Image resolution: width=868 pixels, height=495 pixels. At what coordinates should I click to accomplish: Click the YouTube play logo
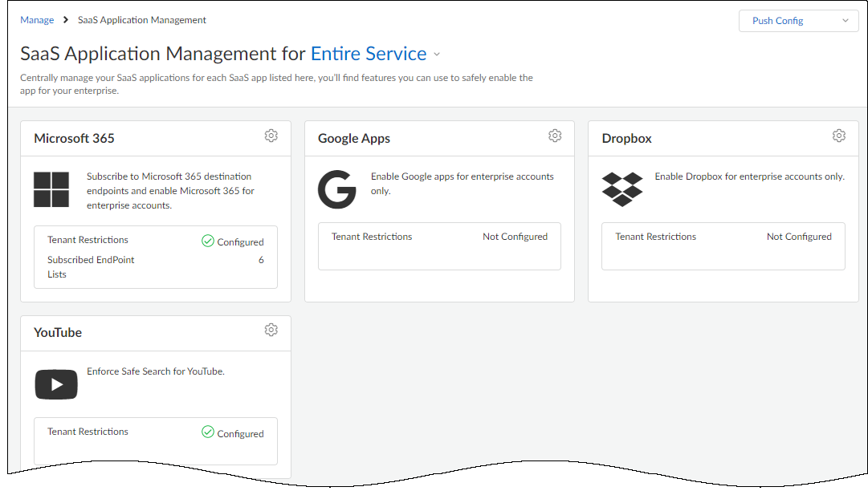click(56, 384)
